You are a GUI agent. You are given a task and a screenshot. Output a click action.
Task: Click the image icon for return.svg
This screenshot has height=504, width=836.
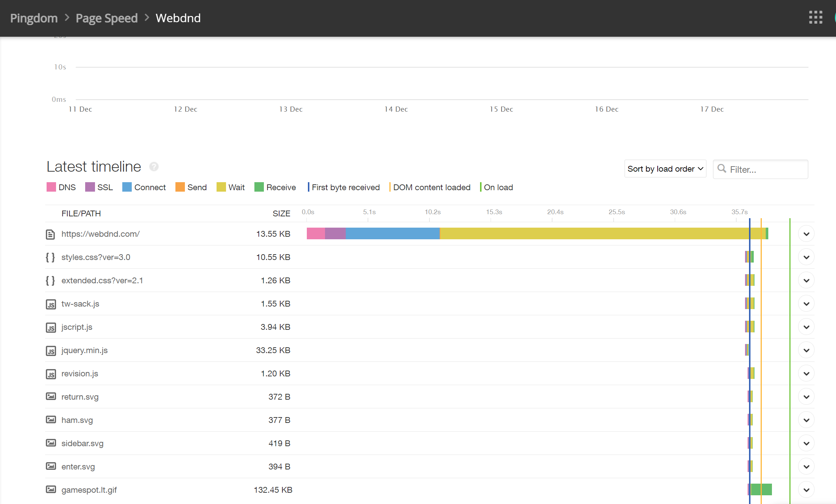coord(51,396)
